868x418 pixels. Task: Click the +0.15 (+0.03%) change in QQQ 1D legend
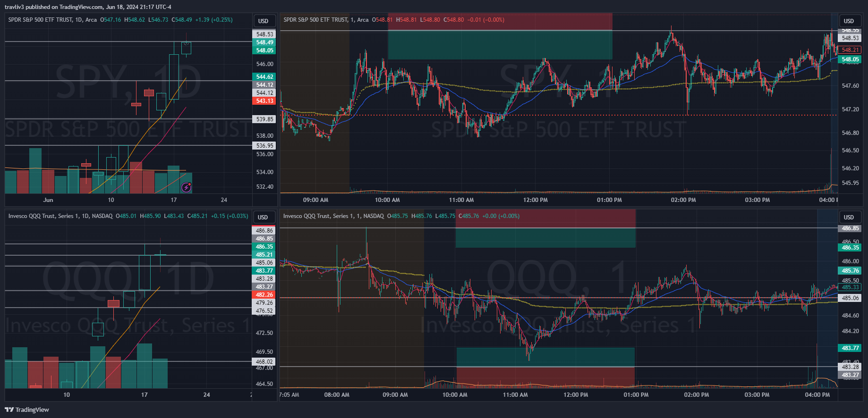click(x=229, y=216)
